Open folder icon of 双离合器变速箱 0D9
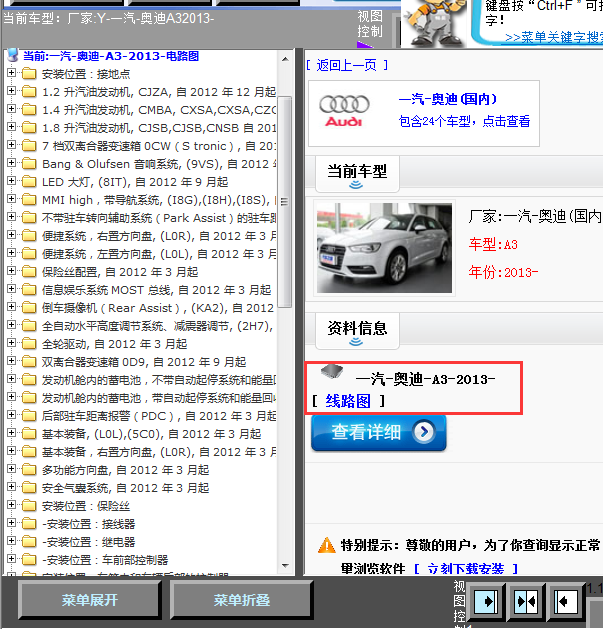 point(29,362)
